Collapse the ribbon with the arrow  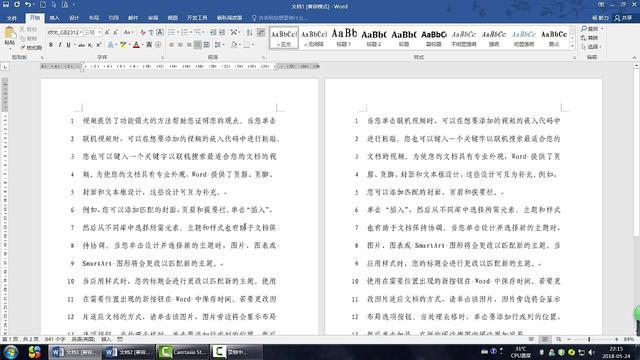[634, 58]
